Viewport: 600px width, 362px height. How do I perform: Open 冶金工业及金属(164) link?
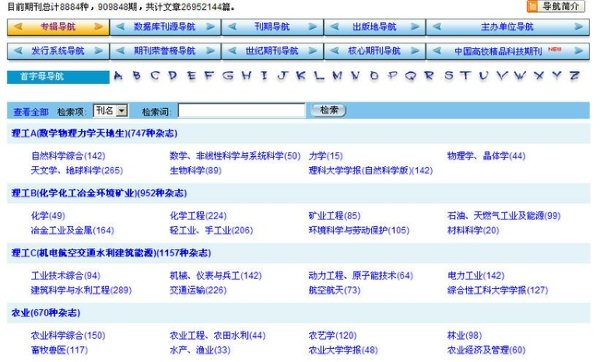[x=73, y=230]
